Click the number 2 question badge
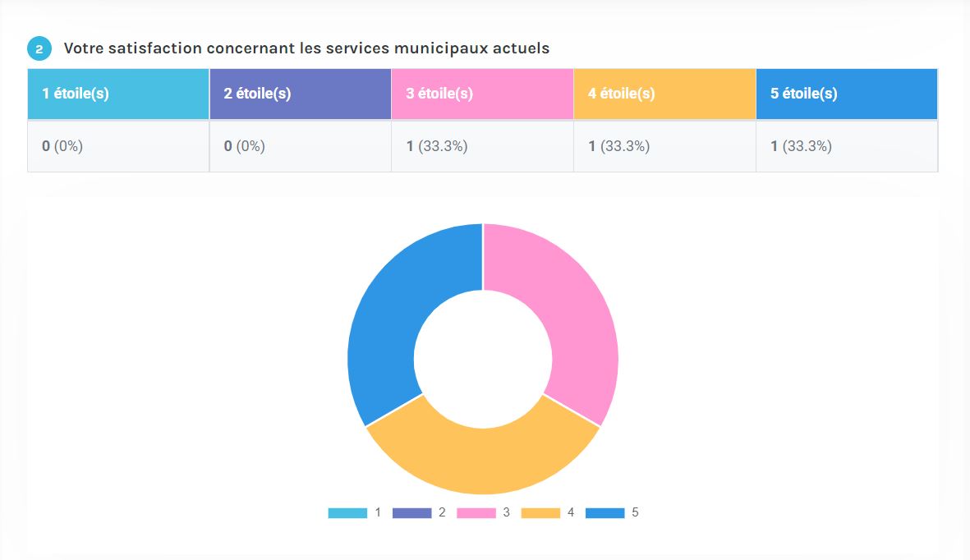The height and width of the screenshot is (560, 970). click(x=39, y=49)
